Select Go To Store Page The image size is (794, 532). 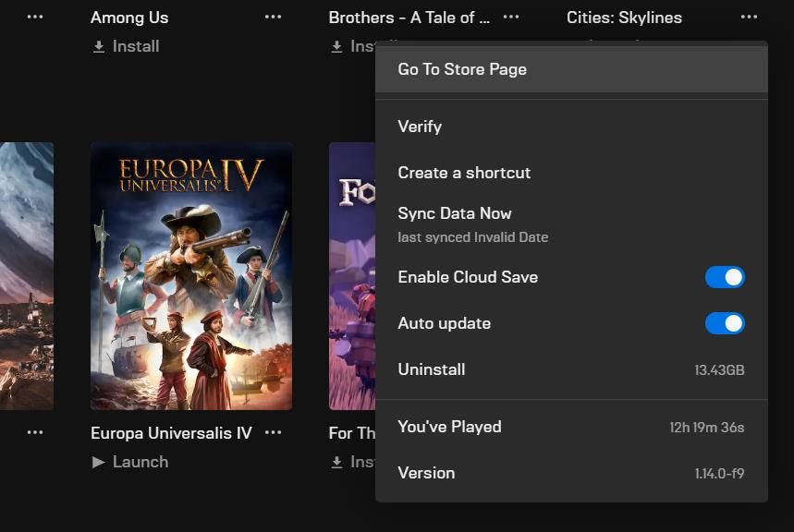point(462,68)
